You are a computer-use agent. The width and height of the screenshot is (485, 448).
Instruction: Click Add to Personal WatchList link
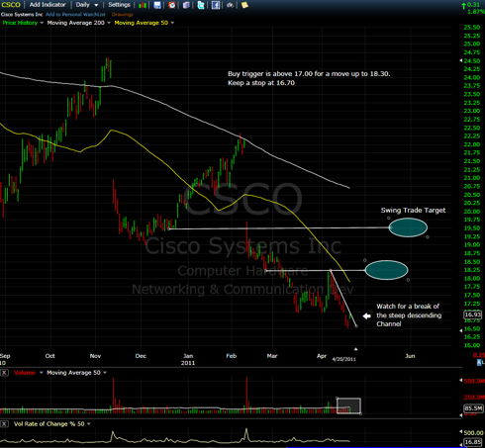click(x=75, y=15)
